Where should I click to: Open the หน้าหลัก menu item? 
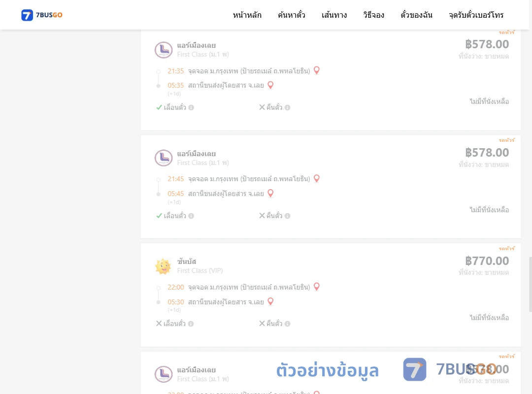tap(247, 15)
